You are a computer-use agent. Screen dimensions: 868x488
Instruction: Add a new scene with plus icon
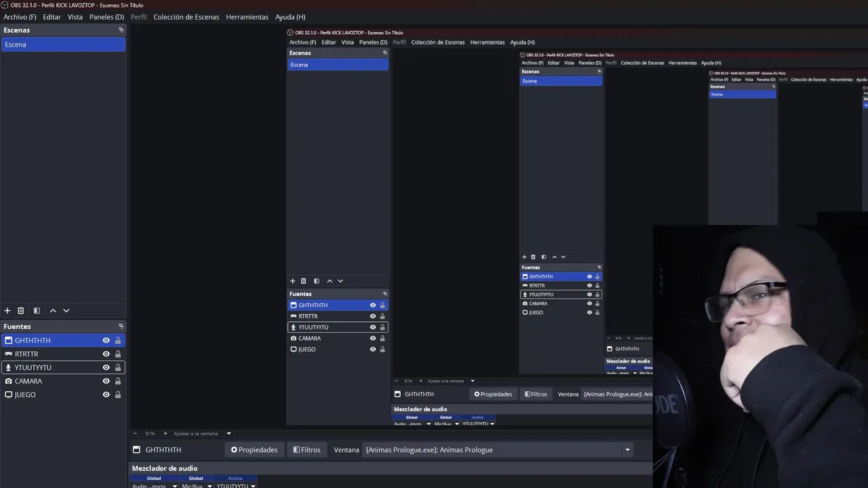point(7,310)
